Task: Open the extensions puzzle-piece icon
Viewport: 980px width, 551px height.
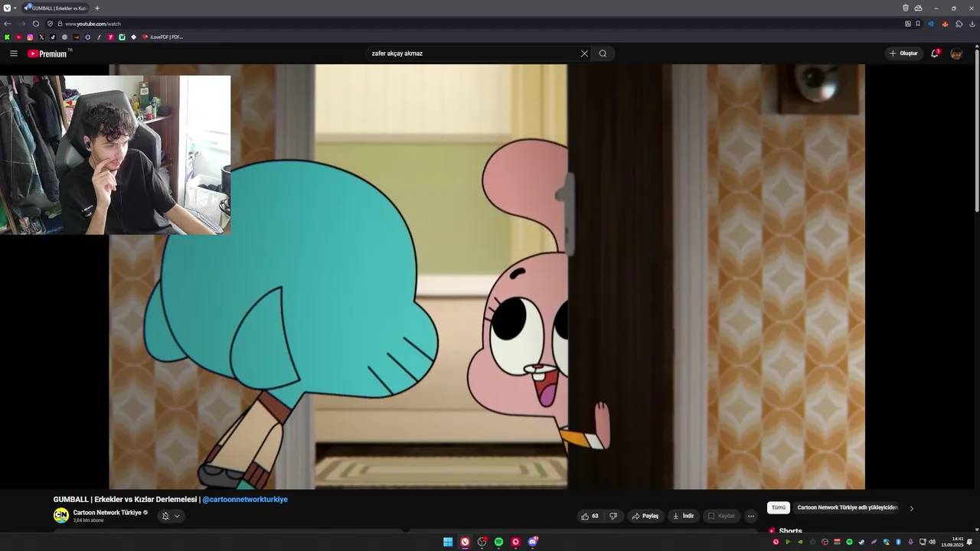Action: (959, 24)
